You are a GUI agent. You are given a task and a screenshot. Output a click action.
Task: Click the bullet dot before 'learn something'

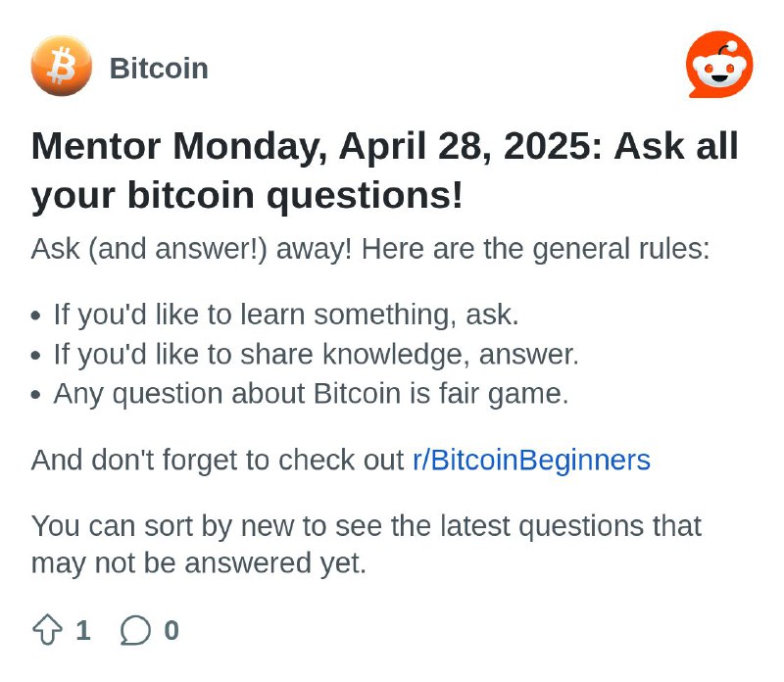click(x=35, y=316)
